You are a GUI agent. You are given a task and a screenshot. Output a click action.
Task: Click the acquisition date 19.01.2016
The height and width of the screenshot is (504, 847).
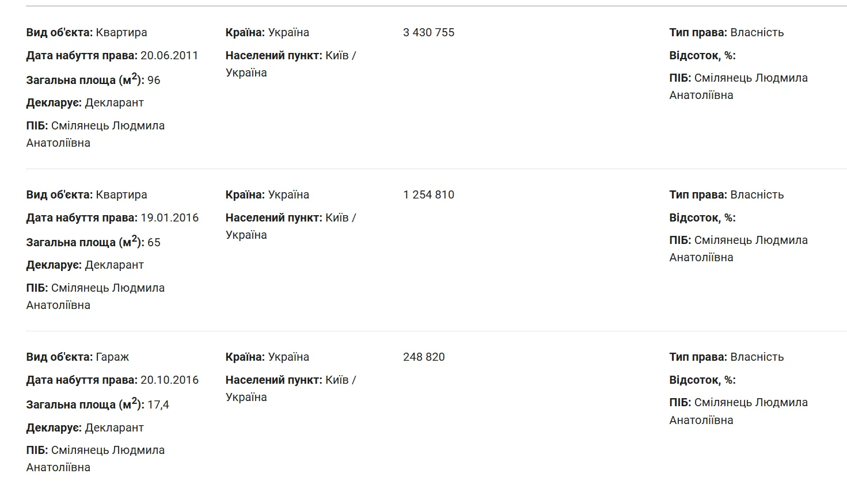pos(169,218)
